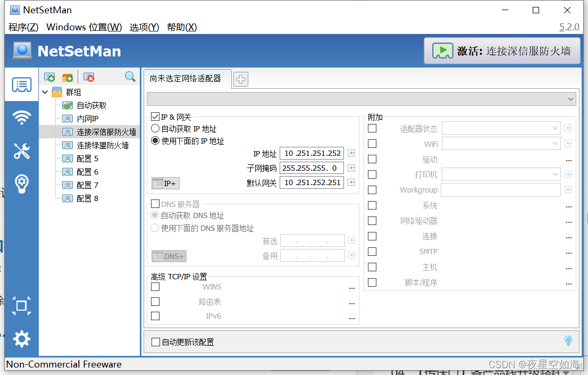The image size is (588, 375).
Task: Open the Tools sidebar icon (wrench)
Action: pos(22,151)
